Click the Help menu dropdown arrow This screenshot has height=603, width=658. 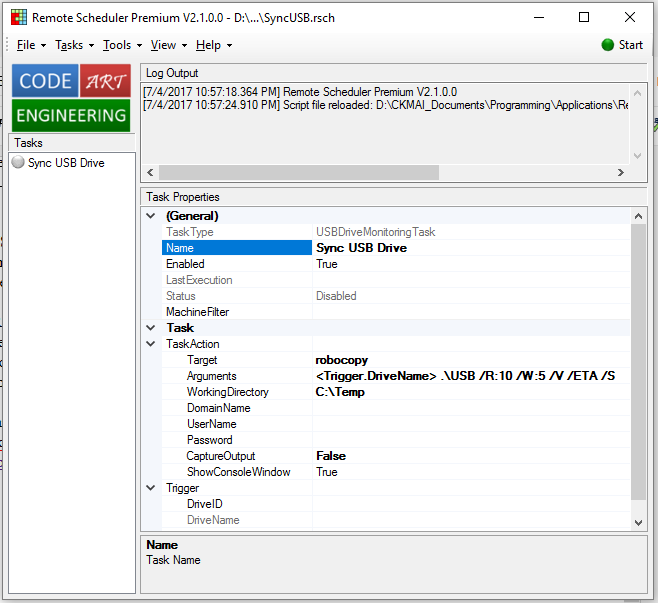pyautogui.click(x=229, y=45)
